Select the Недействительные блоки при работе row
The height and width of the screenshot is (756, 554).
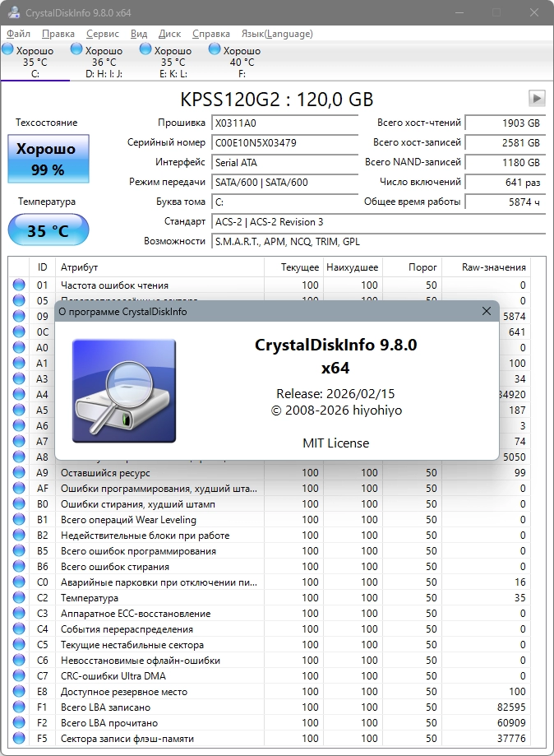coord(270,536)
